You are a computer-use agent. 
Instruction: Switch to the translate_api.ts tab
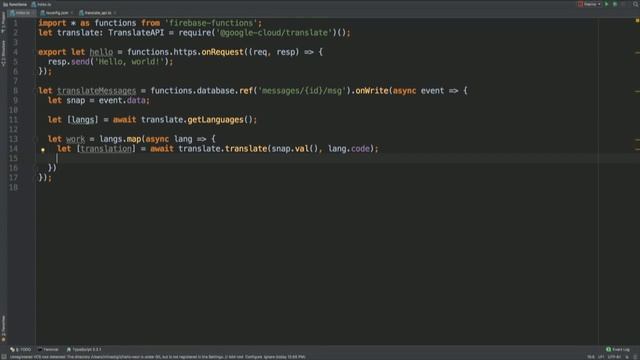(96, 13)
